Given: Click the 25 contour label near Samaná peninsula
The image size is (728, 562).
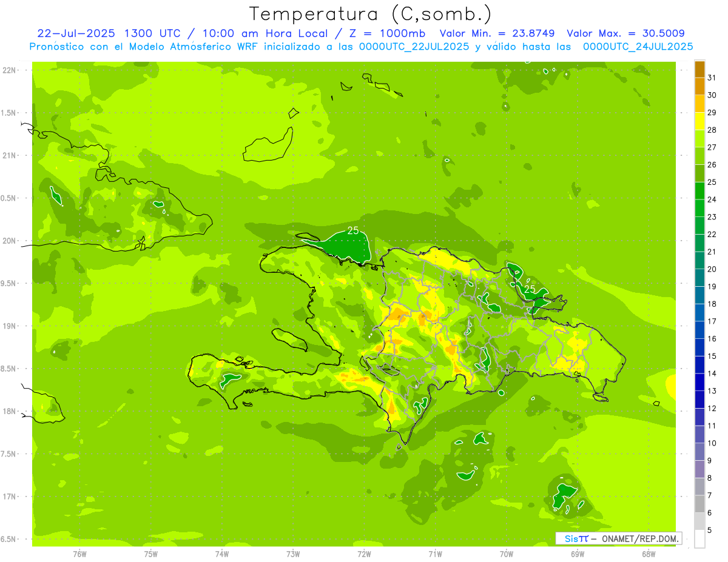Looking at the screenshot, I should pyautogui.click(x=530, y=289).
